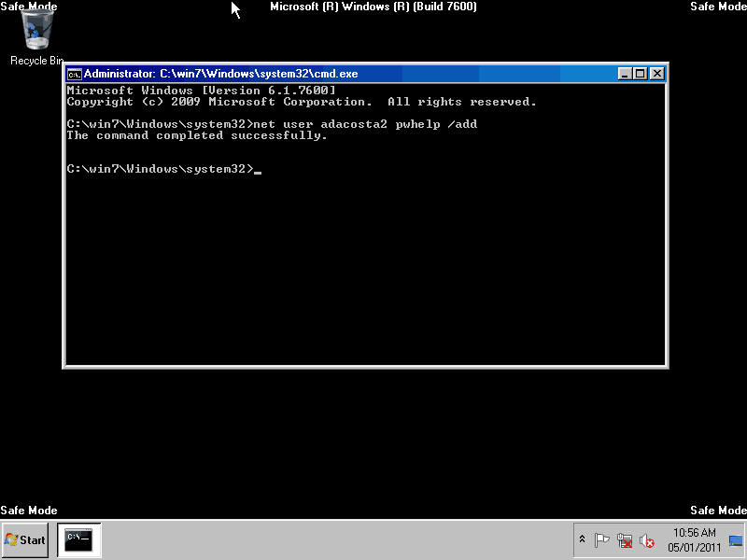The height and width of the screenshot is (560, 747).
Task: Maximize the Command Prompt window
Action: 640,74
